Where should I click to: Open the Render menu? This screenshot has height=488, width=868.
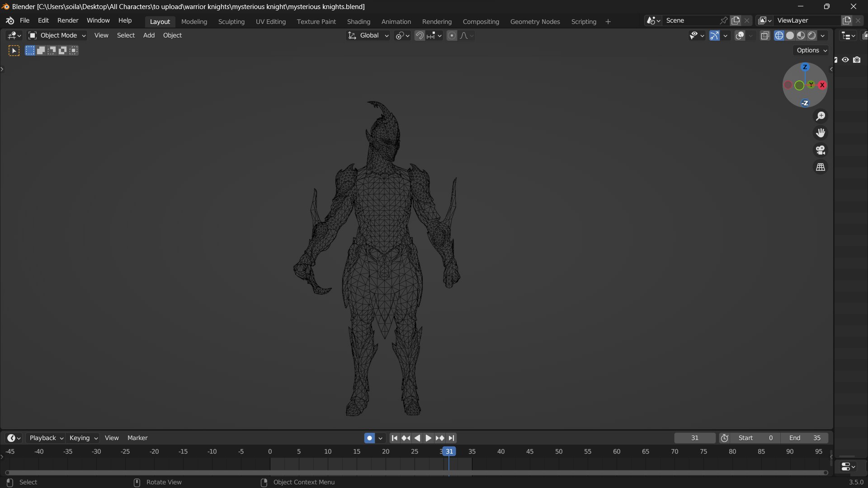(x=68, y=21)
